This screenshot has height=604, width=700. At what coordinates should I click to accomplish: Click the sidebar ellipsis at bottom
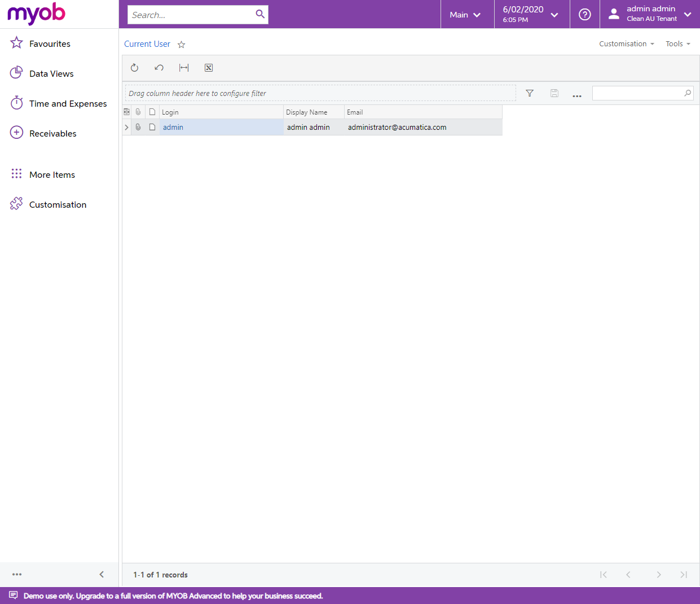17,574
